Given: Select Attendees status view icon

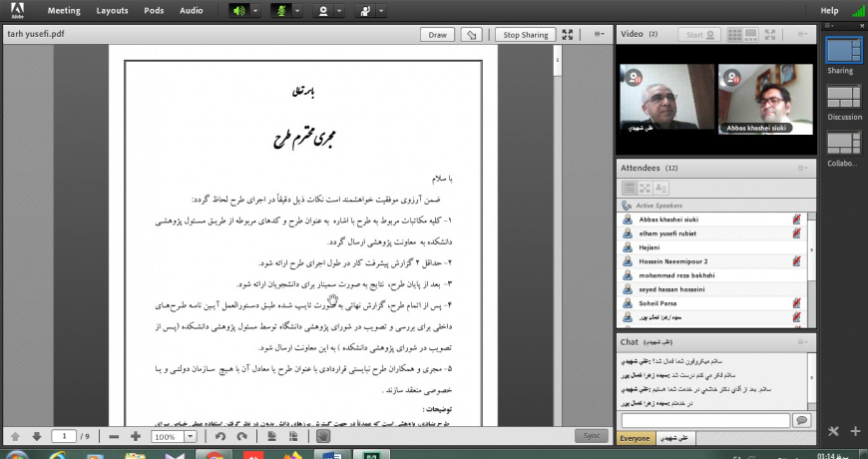Looking at the screenshot, I should 660,188.
